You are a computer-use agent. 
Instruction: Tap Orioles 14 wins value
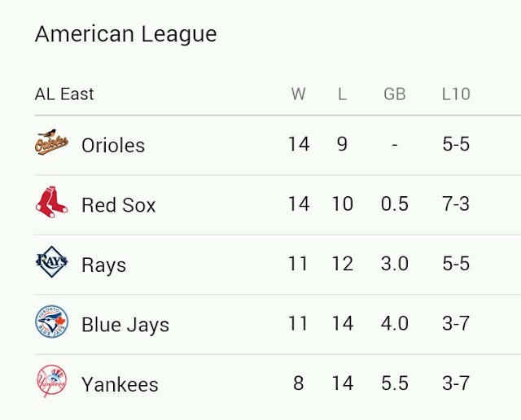click(299, 144)
